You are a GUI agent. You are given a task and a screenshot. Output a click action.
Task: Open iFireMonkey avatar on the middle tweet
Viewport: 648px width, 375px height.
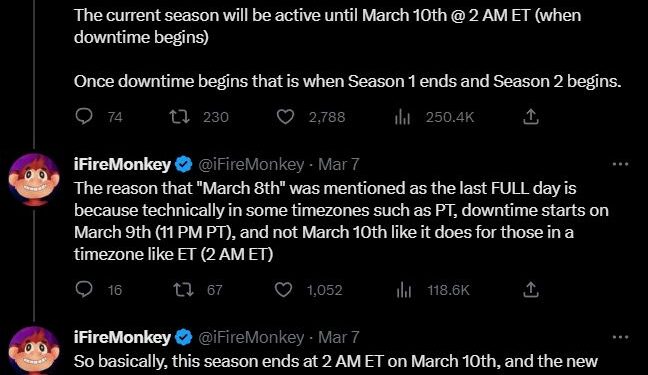(34, 179)
